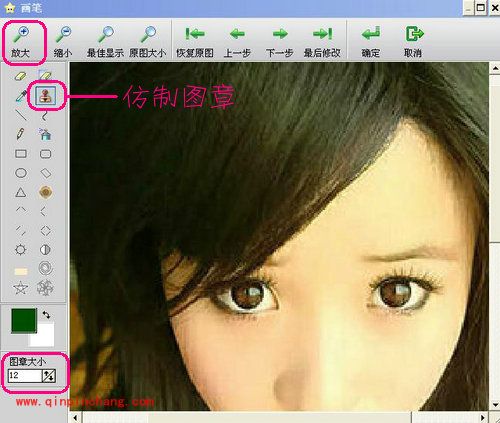Confirm edits with 确定 button
This screenshot has height=423, width=500.
371,42
